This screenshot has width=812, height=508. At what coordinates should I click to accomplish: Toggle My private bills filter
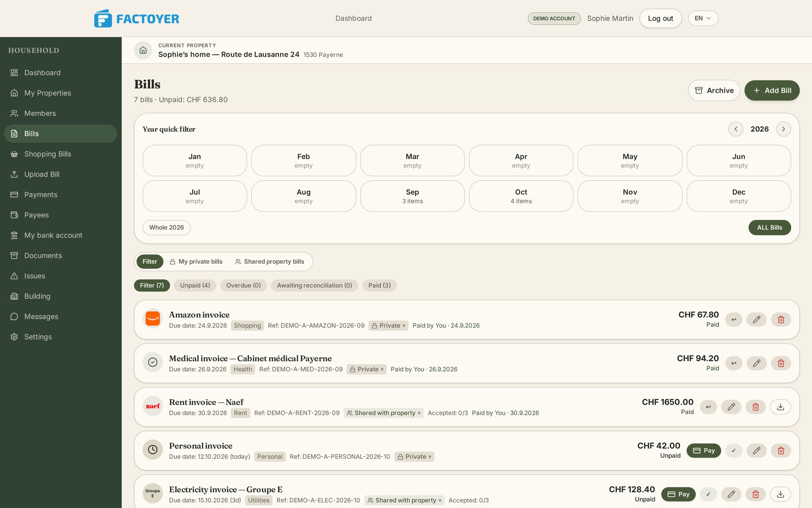click(196, 262)
